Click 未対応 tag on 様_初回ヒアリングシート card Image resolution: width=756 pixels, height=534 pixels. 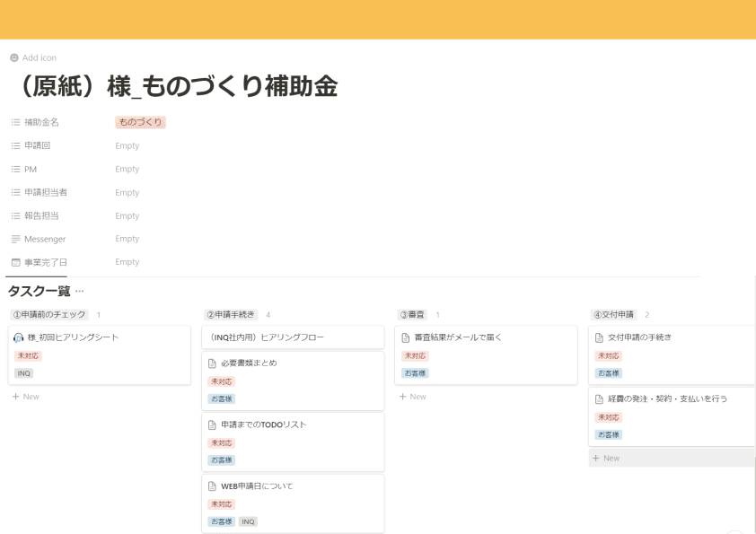click(28, 356)
